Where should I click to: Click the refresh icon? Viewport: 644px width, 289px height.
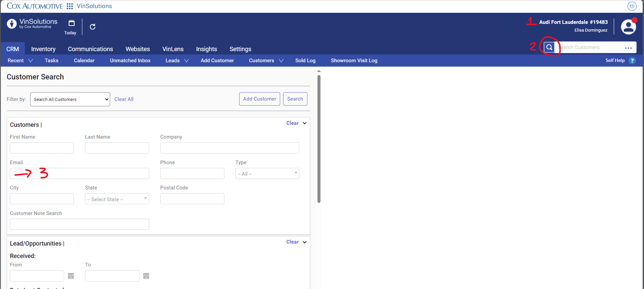click(93, 27)
